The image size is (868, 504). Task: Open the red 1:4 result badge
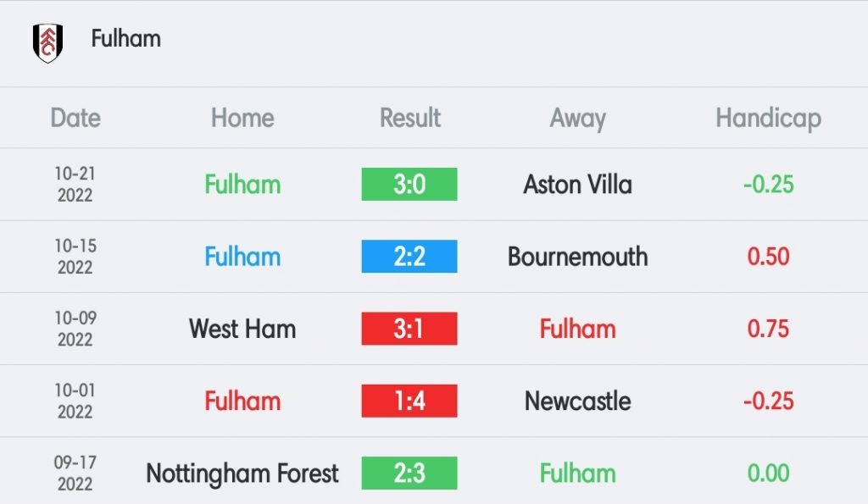pos(409,401)
